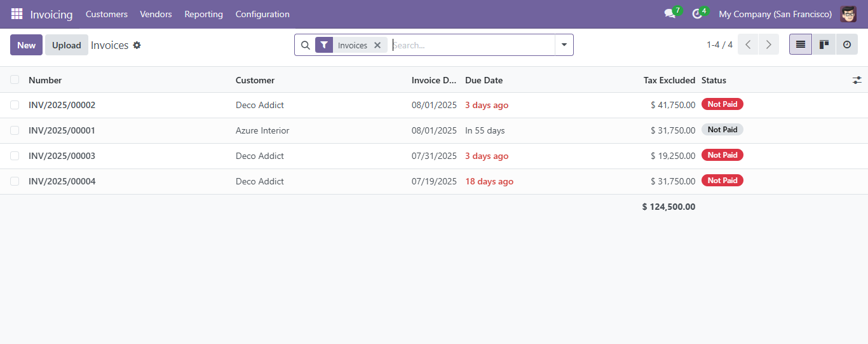Open optional columns adjust icon

(857, 80)
